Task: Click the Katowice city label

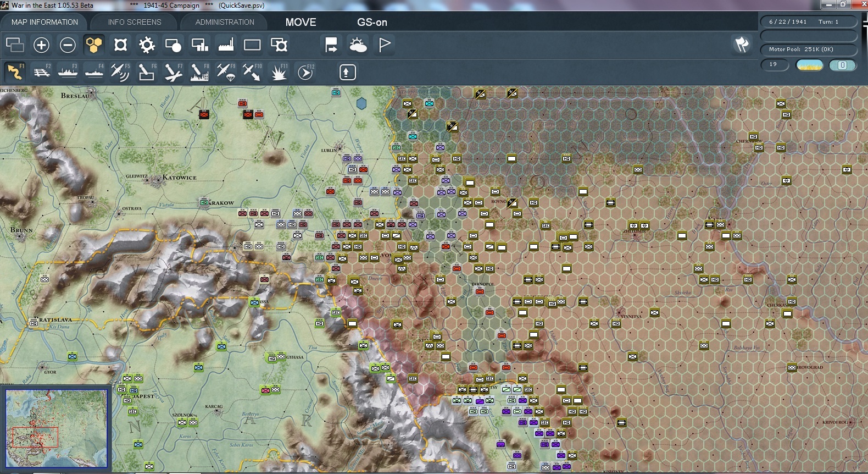Action: (x=179, y=178)
